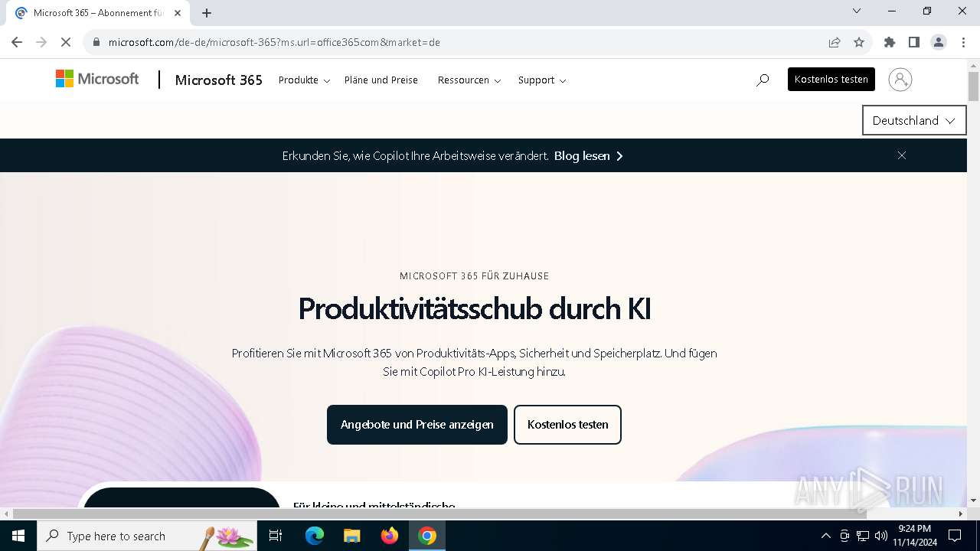Click the address bar URL
The width and height of the screenshot is (980, 551).
point(274,42)
